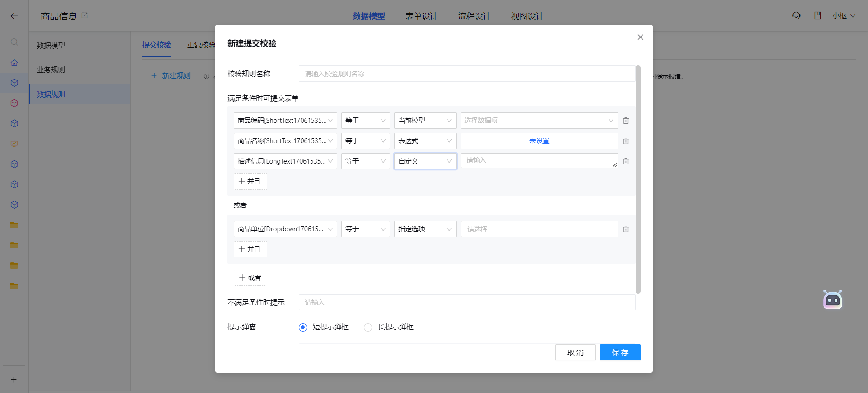868x393 pixels.
Task: Open the 描述信息 field dropdown
Action: [x=285, y=161]
